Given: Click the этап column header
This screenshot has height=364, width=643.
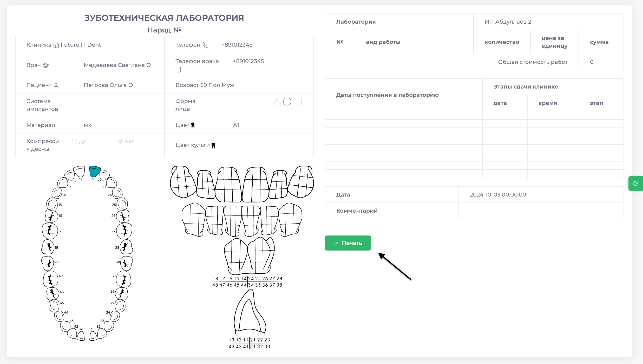Looking at the screenshot, I should 596,103.
